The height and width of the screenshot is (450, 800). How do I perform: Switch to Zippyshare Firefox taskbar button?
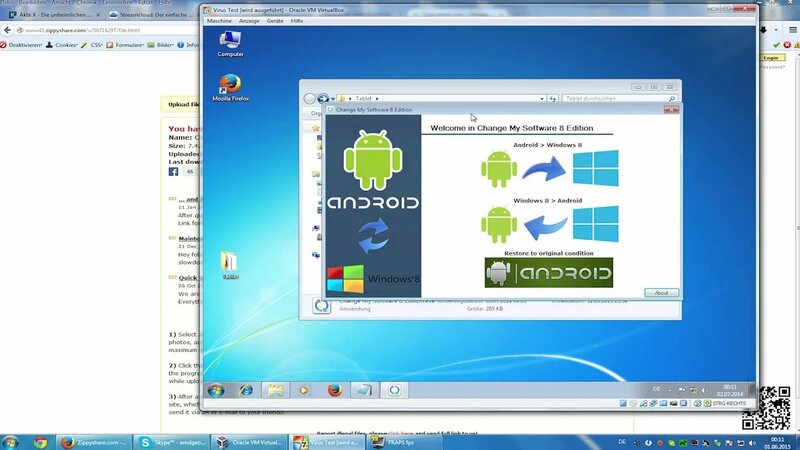(93, 442)
